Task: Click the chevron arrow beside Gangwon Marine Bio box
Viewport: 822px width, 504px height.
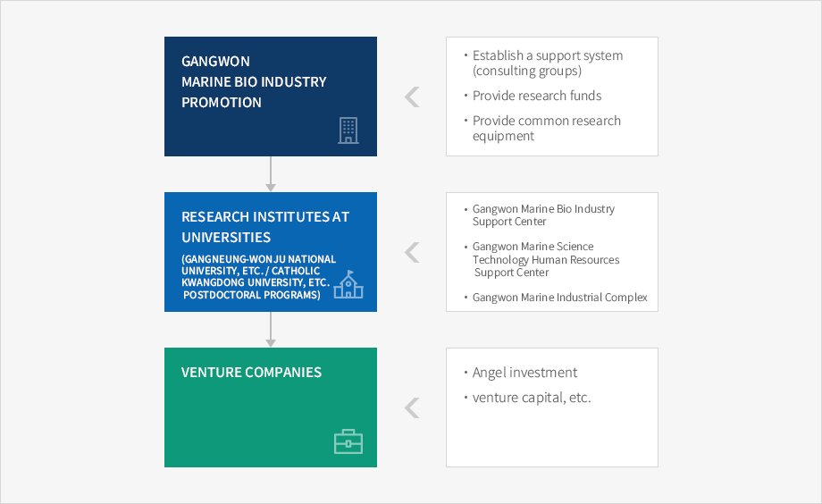Action: (412, 97)
